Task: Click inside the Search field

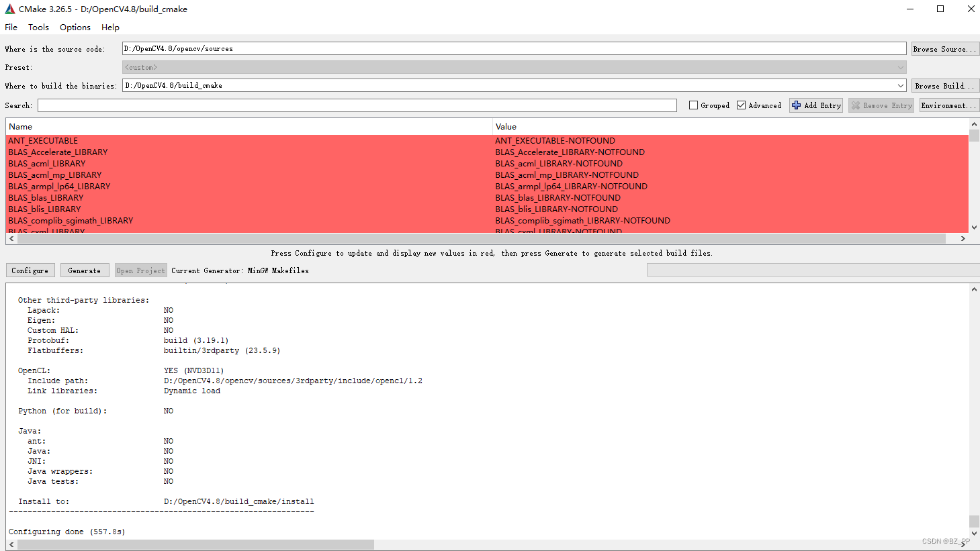Action: point(356,105)
